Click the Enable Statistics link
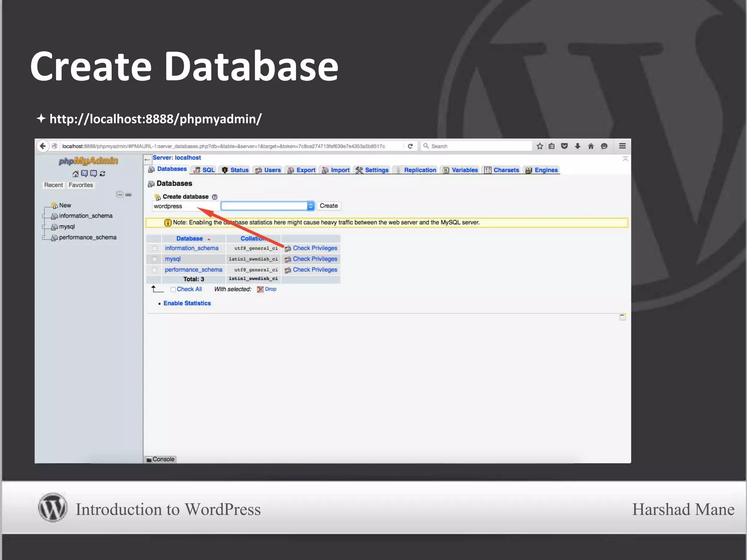The image size is (747, 560). 187,303
